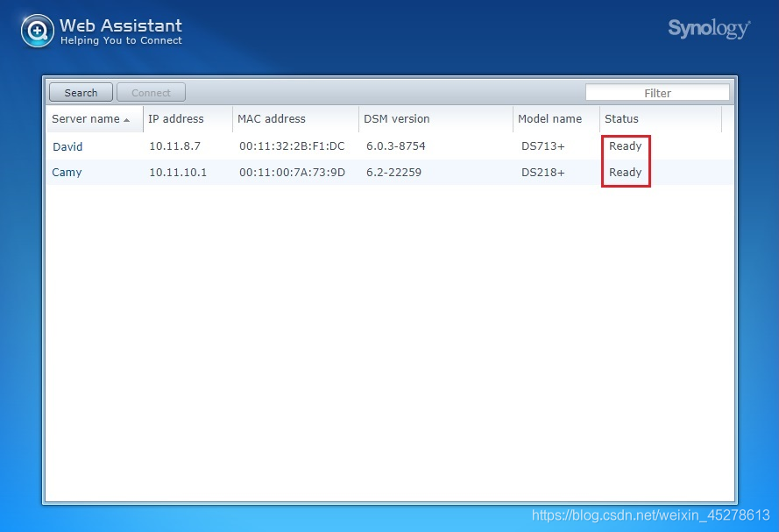
Task: Click the Synology brand logo
Action: coord(709,29)
